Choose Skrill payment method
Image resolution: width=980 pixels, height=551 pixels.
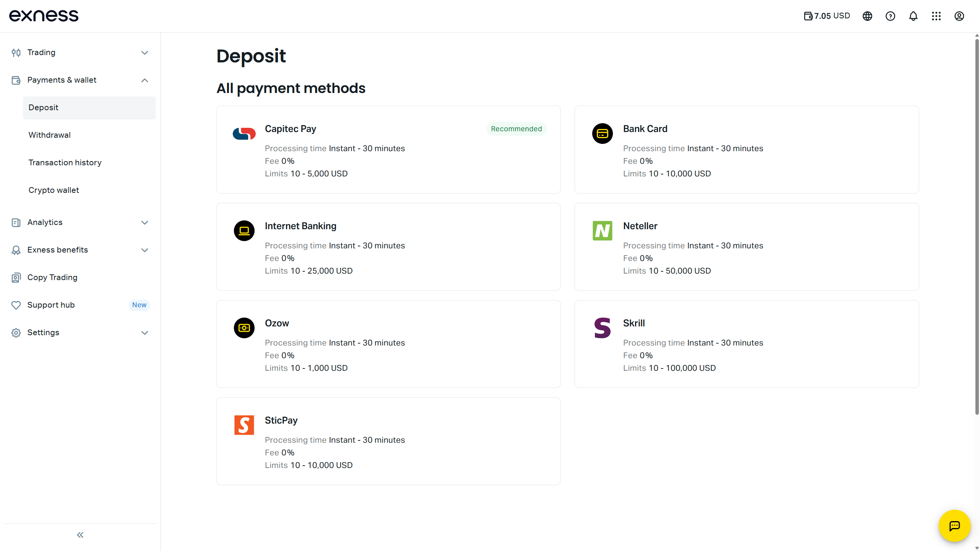(747, 344)
